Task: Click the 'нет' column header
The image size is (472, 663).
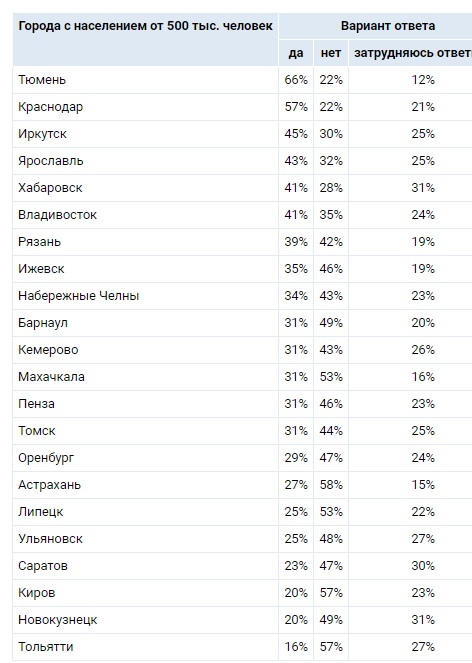Action: (331, 53)
